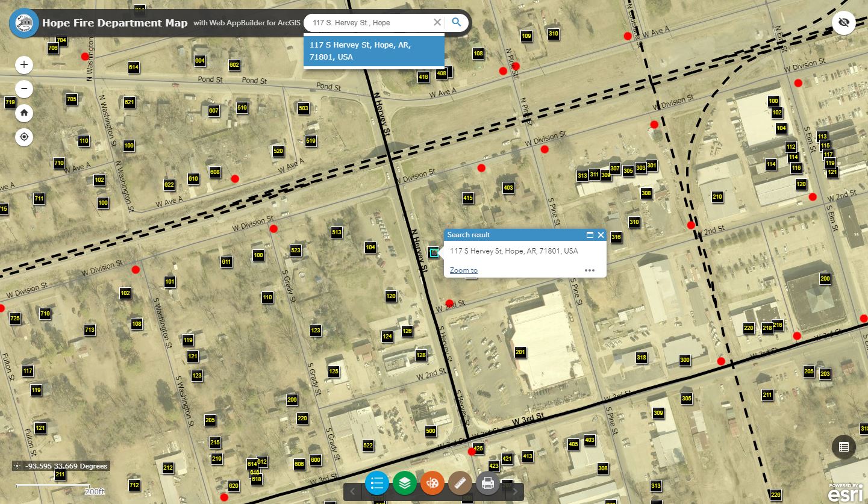The height and width of the screenshot is (504, 868).
Task: Clear the search field with the X
Action: [437, 22]
